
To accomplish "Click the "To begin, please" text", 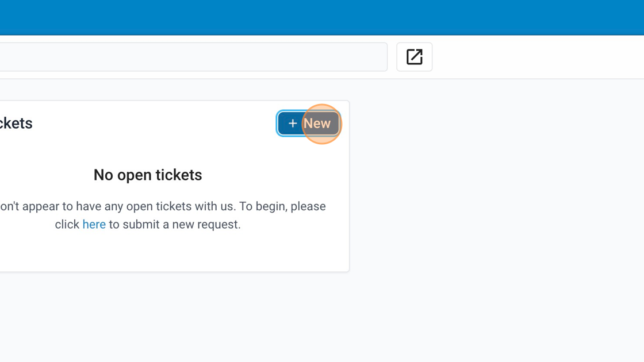I will [x=282, y=206].
